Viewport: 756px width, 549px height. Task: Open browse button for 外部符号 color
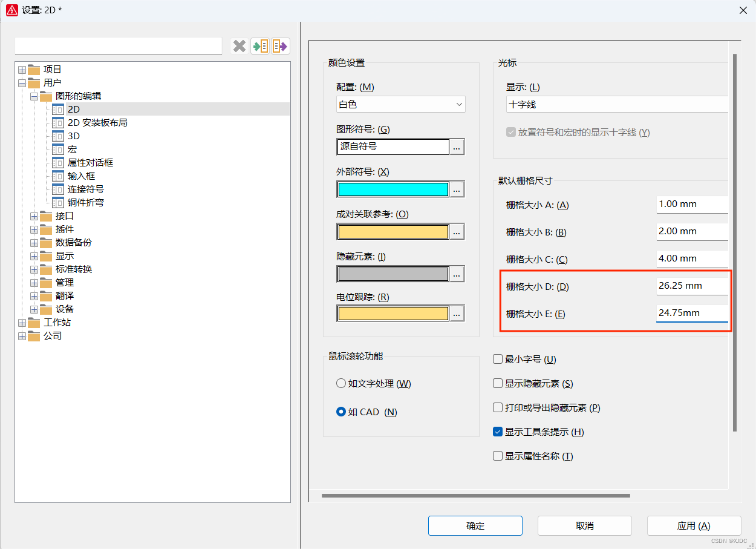tap(457, 189)
